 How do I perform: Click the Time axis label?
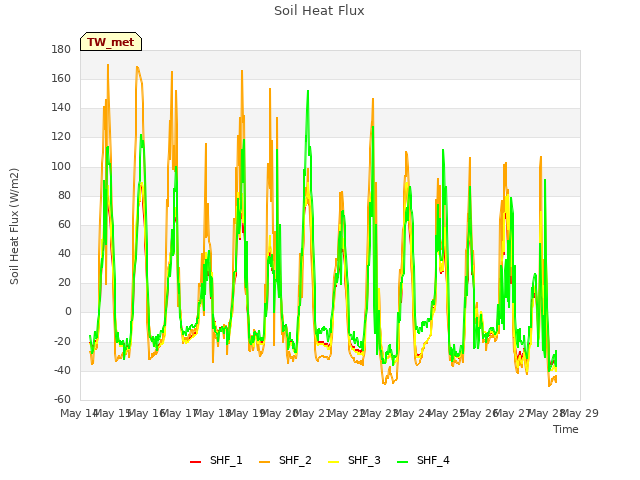click(566, 429)
